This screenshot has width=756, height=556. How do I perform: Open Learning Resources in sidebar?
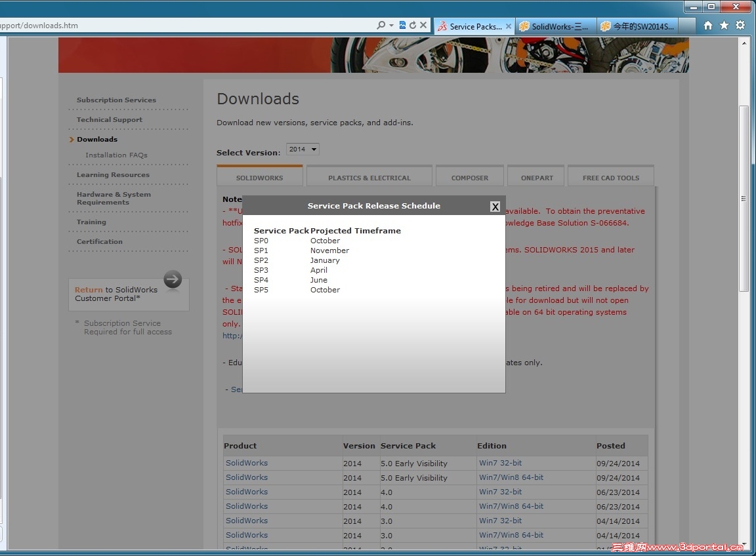coord(113,175)
